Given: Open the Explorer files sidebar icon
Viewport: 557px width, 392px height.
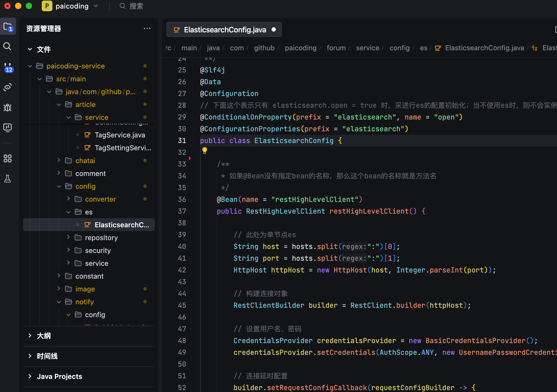Looking at the screenshot, I should pyautogui.click(x=8, y=27).
